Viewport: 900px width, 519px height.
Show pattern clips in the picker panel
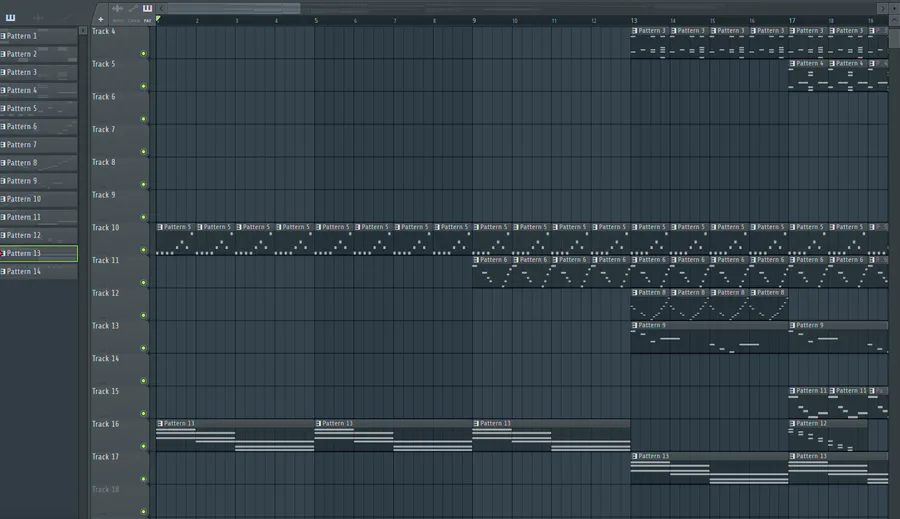click(10, 17)
